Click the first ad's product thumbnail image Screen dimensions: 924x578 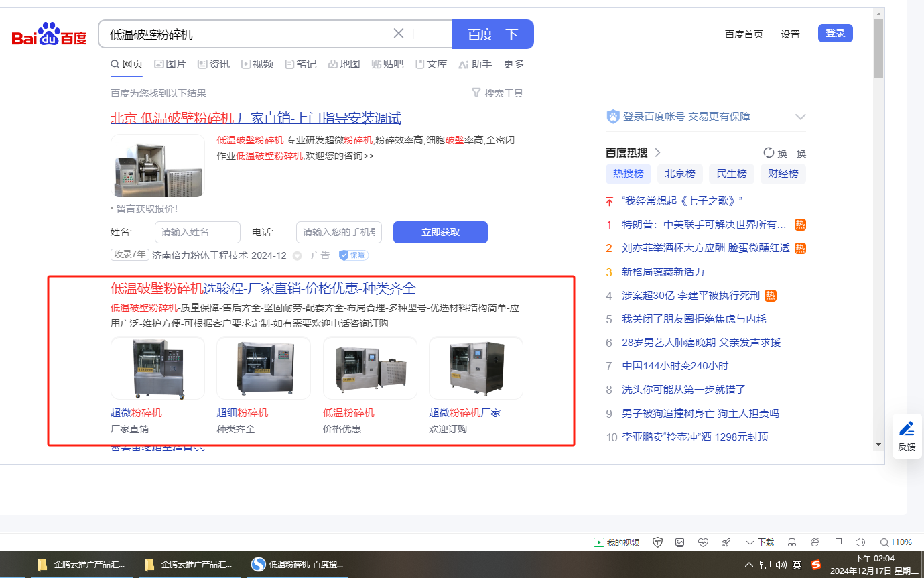point(157,166)
